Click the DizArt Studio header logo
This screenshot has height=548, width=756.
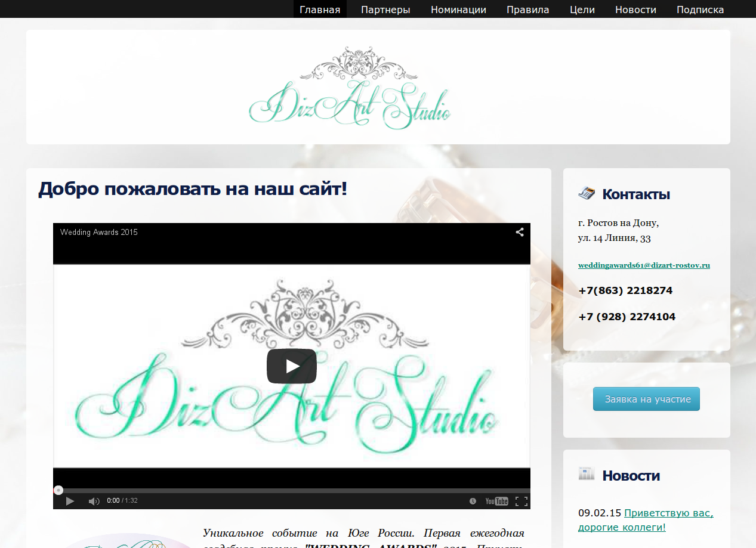[350, 88]
